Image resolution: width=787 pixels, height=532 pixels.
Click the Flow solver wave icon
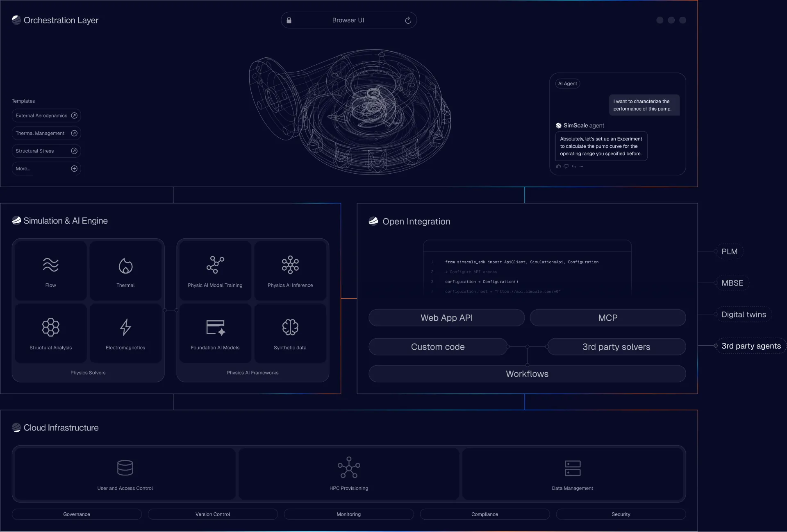tap(51, 265)
